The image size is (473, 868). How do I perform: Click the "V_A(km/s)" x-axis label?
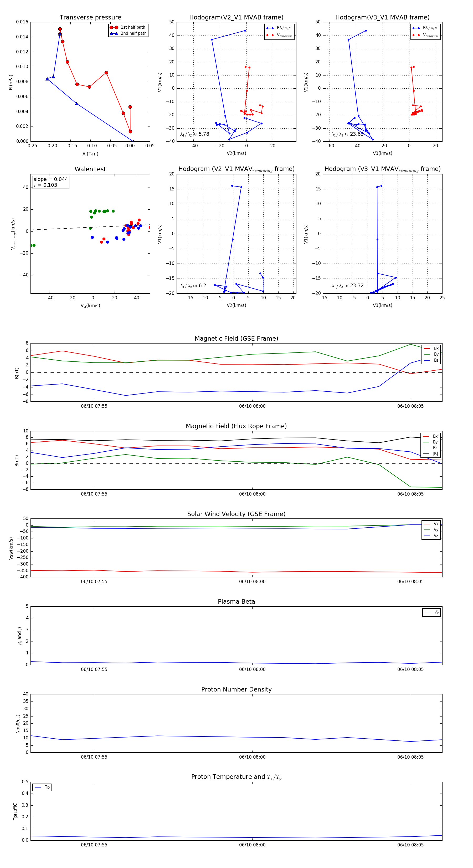[x=90, y=306]
